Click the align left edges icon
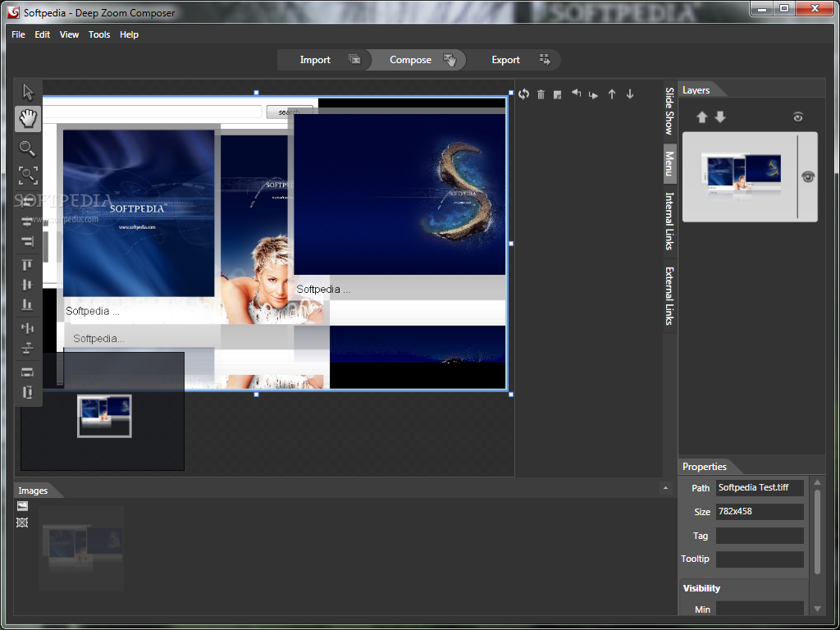This screenshot has height=630, width=840. point(27,201)
